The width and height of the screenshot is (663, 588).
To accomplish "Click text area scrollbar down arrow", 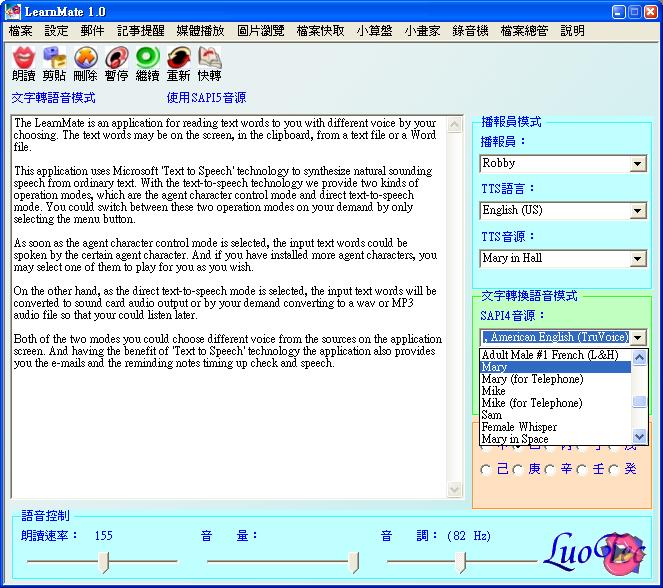I will click(455, 489).
